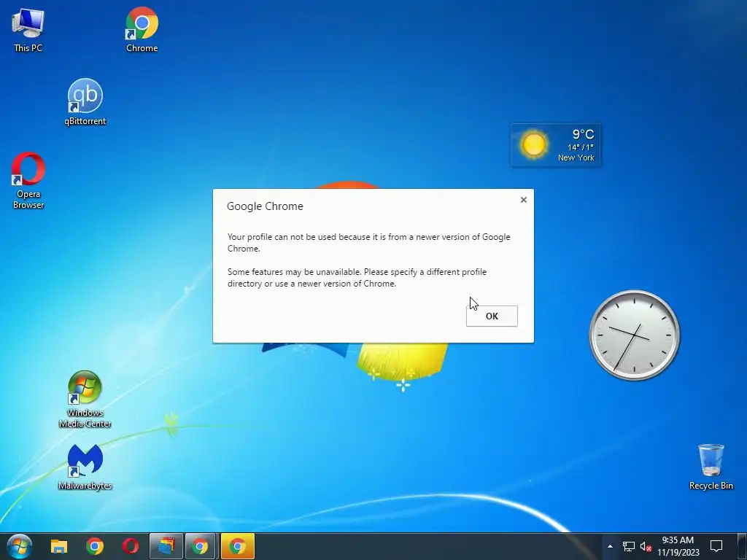Viewport: 747px width, 560px height.
Task: Switch to the stacked-windows app on taskbar
Action: point(166,546)
